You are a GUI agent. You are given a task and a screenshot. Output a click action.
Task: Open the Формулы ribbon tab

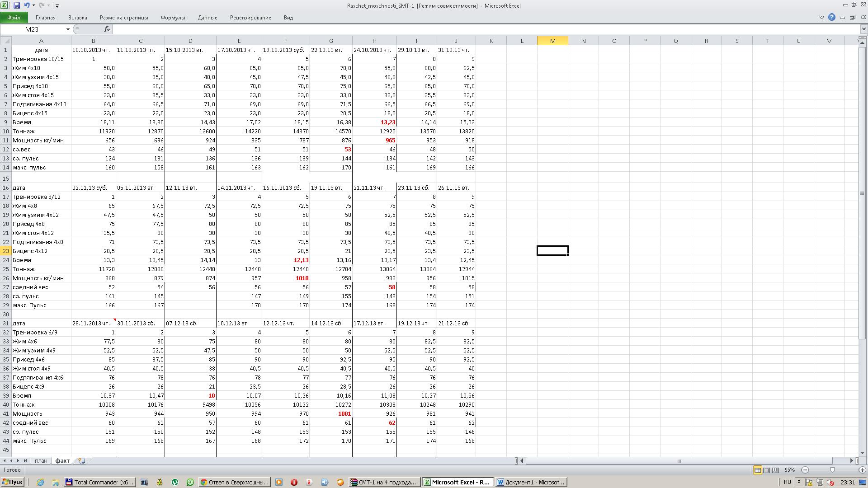(x=173, y=18)
